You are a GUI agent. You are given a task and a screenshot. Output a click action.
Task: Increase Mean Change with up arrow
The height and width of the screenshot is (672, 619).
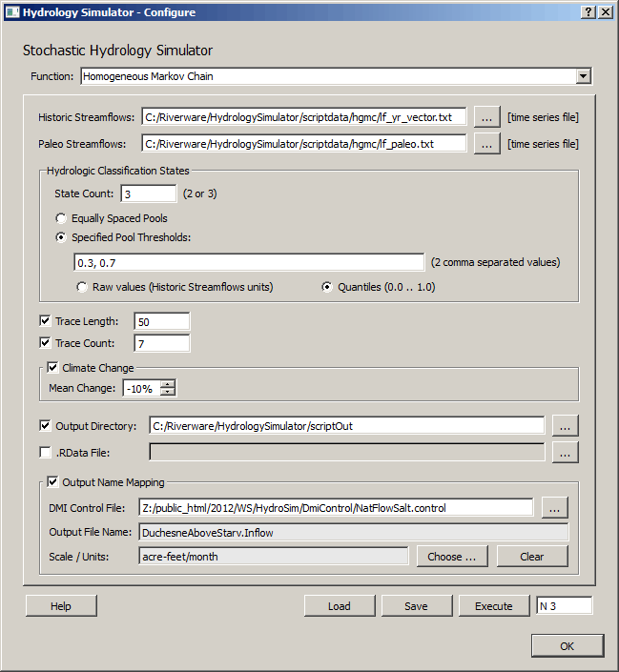point(168,384)
